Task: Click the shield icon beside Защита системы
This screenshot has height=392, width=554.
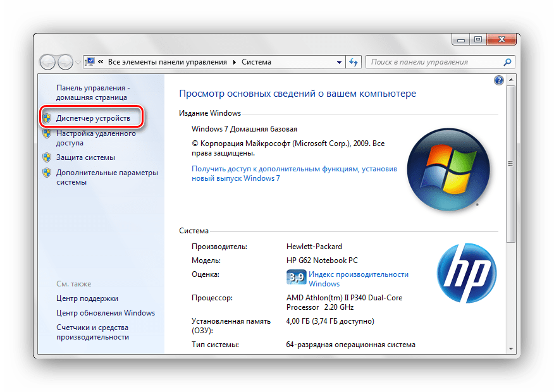Action: [46, 157]
